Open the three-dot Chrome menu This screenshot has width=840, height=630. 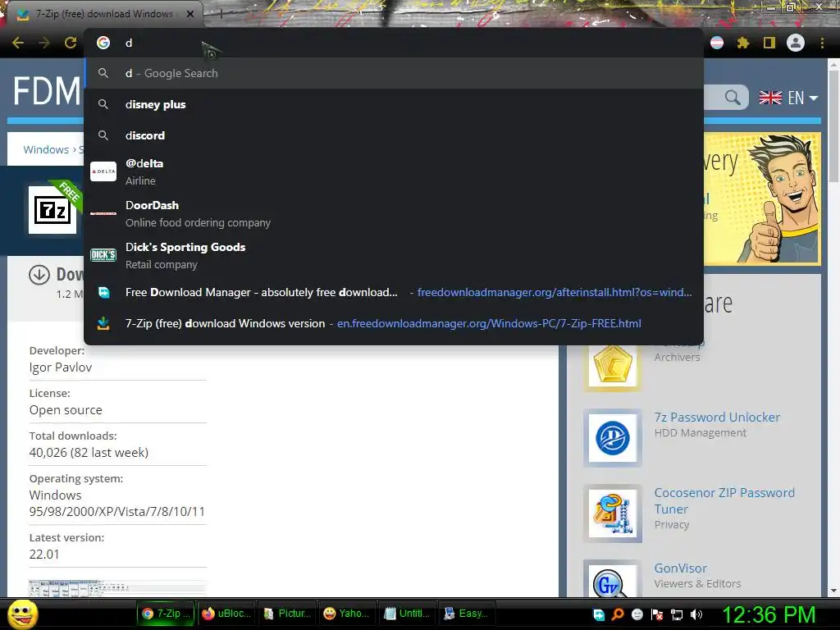822,43
